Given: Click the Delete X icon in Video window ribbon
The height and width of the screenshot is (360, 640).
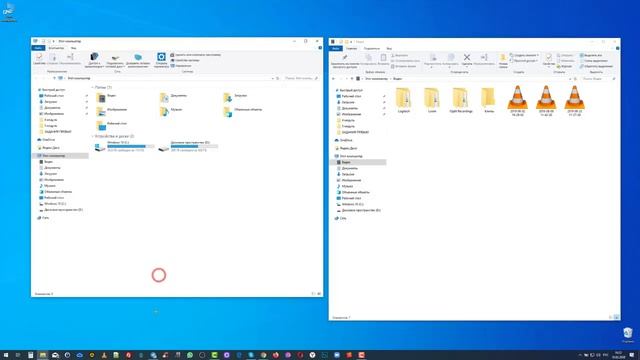Looking at the screenshot, I should pyautogui.click(x=467, y=58).
